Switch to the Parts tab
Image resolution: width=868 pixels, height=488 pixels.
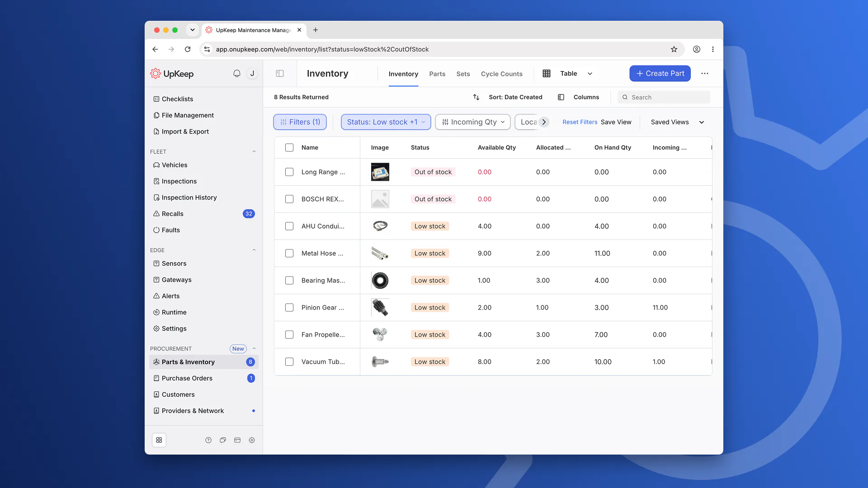click(x=437, y=74)
